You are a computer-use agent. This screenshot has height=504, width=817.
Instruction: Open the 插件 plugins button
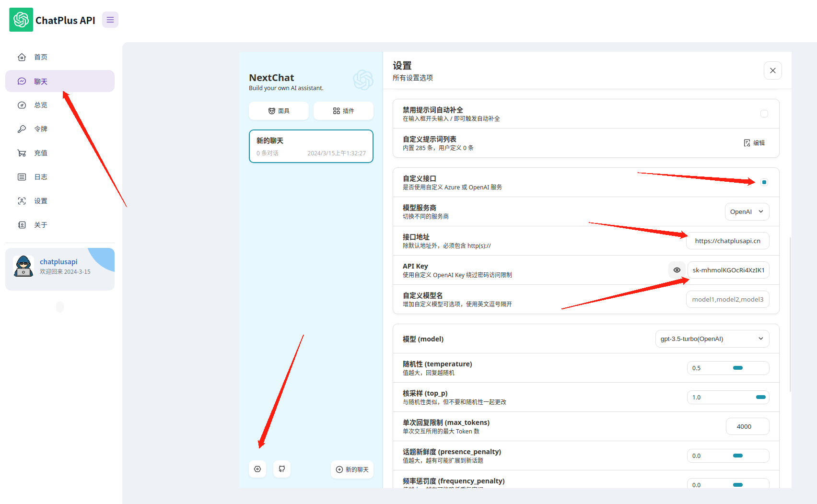343,111
